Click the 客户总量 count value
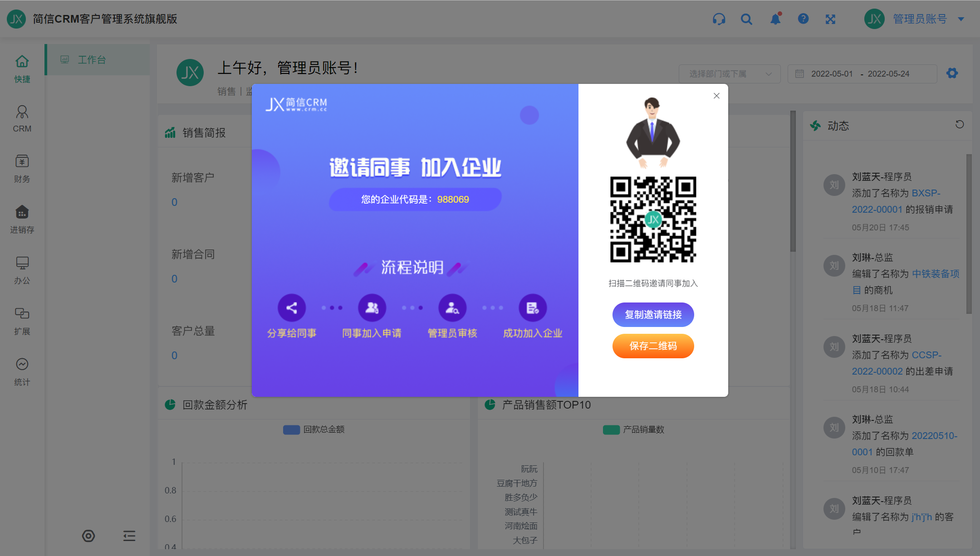 (x=174, y=356)
